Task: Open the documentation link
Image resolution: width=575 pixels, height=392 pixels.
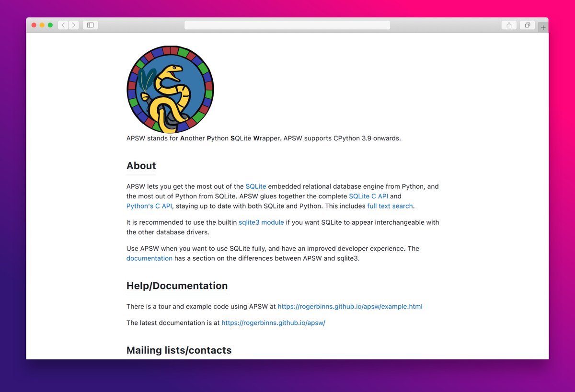Action: point(149,258)
